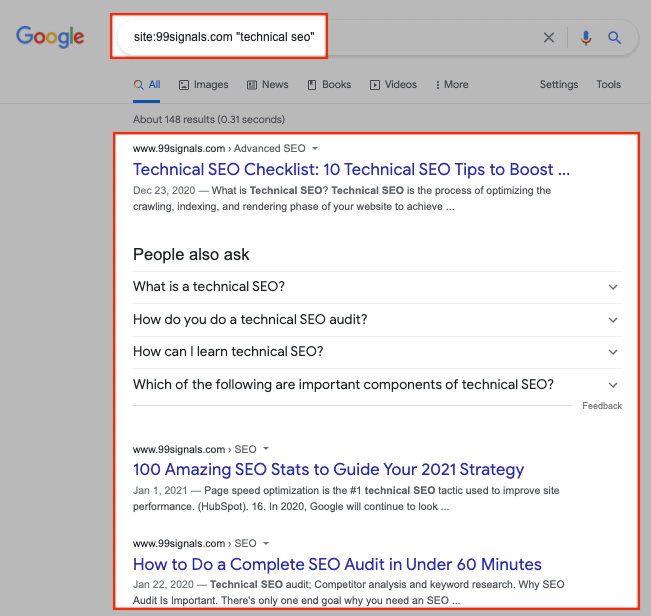The width and height of the screenshot is (651, 616).
Task: Switch to the News tab
Action: point(268,85)
